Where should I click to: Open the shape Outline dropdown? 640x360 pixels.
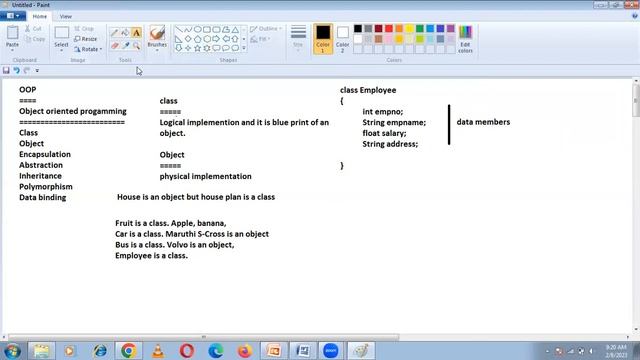coord(266,29)
